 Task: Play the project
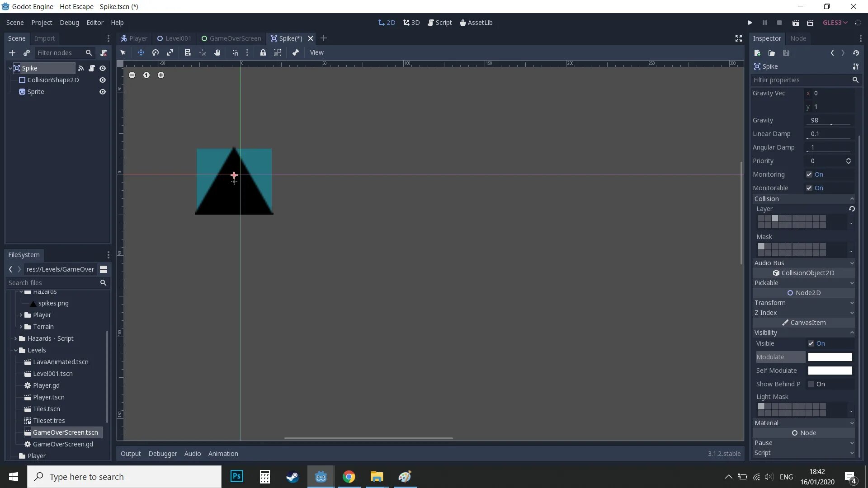coord(750,23)
